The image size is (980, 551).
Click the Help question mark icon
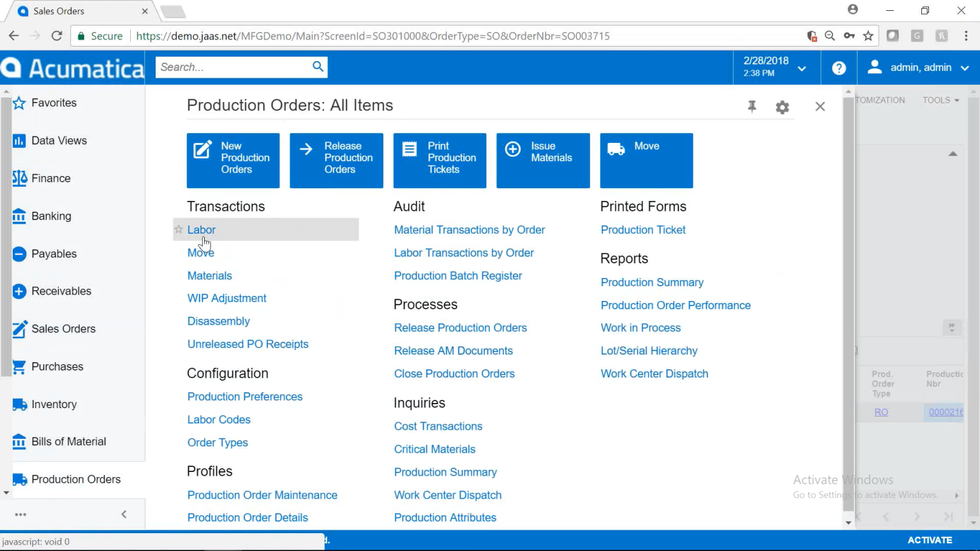(838, 68)
